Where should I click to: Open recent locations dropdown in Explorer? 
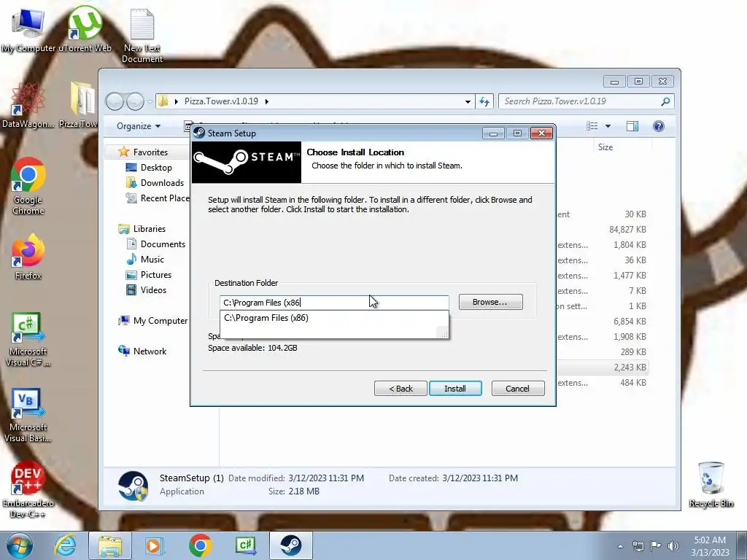click(150, 102)
